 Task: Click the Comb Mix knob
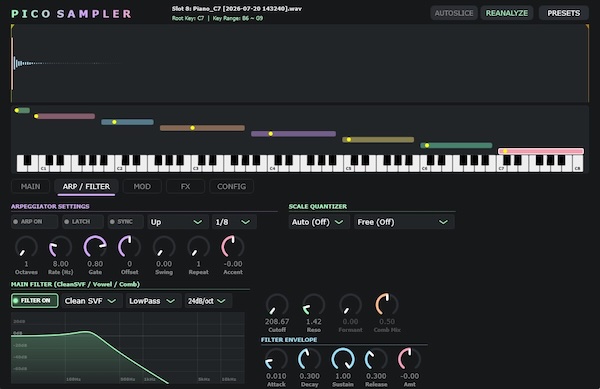[x=387, y=305]
